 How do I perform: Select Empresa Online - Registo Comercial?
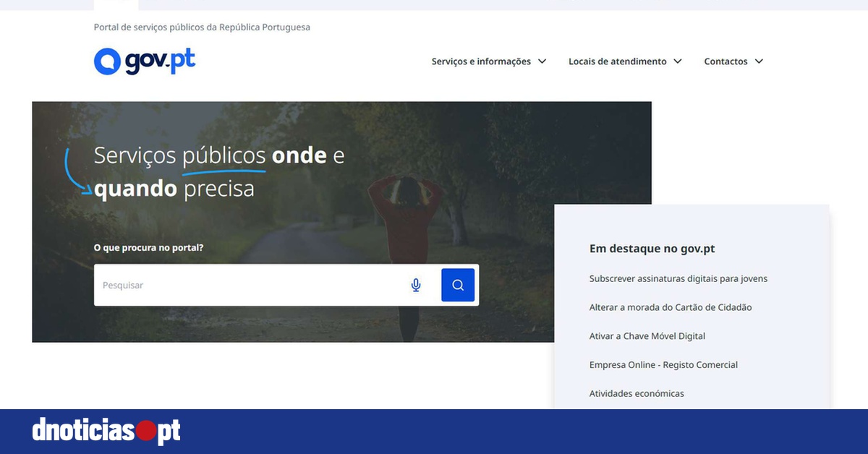click(663, 364)
